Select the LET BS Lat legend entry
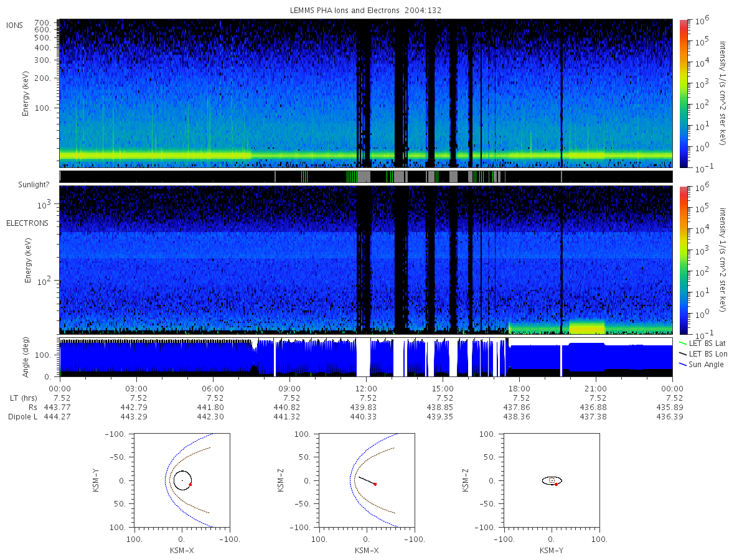Viewport: 747px width, 560px height. (x=702, y=343)
